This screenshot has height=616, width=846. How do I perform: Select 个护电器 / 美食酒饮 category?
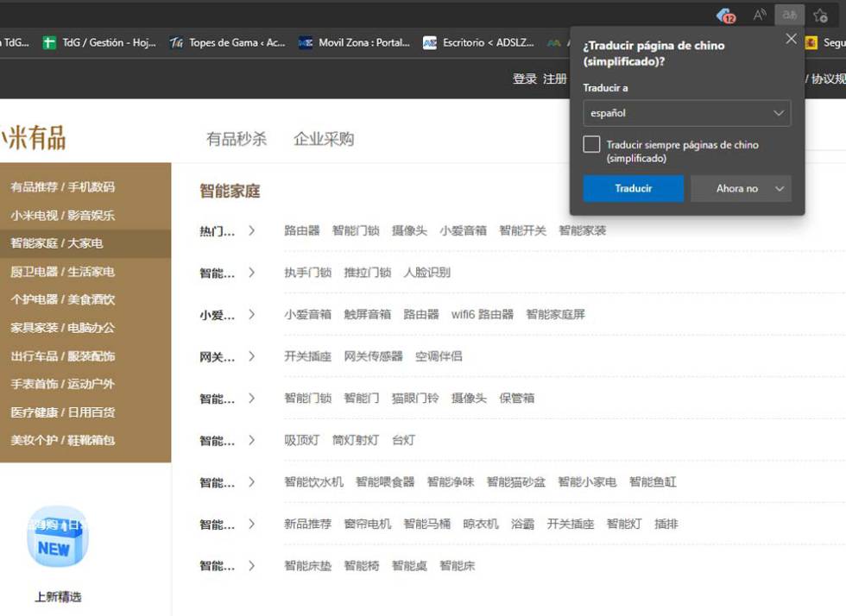pyautogui.click(x=62, y=299)
